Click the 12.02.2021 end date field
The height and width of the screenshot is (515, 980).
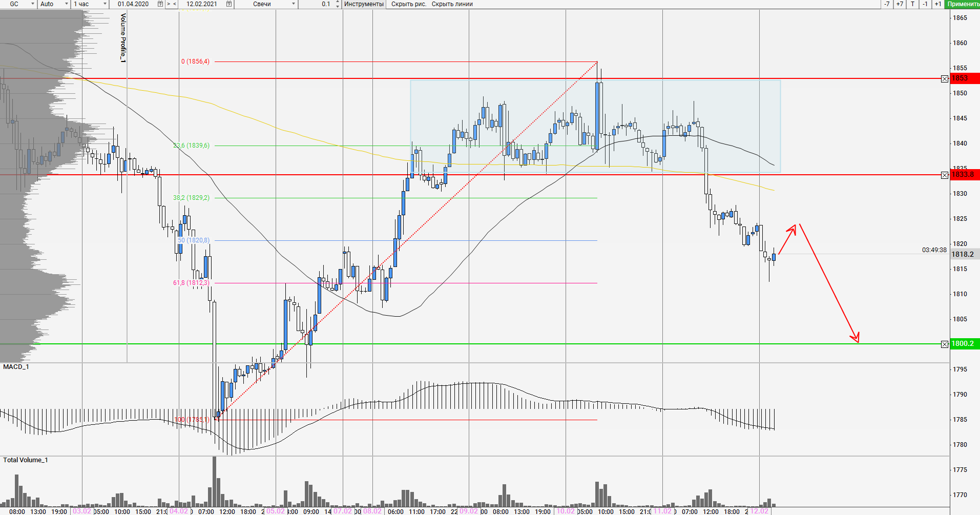[201, 4]
